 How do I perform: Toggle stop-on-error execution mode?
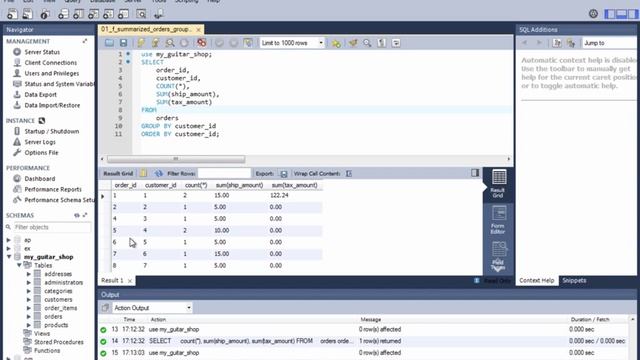(x=202, y=43)
